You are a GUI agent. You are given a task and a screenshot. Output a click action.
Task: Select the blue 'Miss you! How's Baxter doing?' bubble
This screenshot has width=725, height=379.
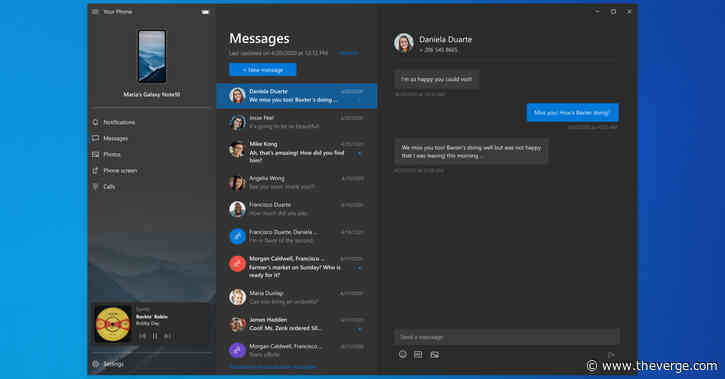click(x=572, y=113)
